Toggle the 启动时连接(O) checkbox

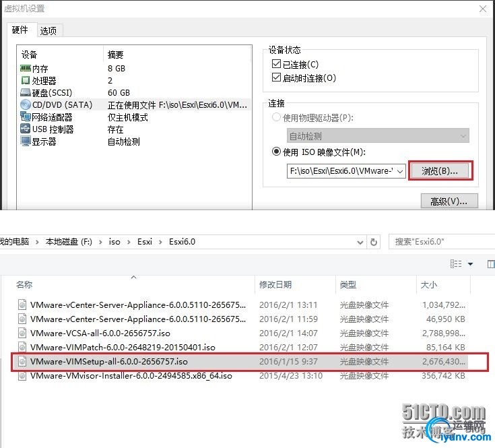point(276,77)
